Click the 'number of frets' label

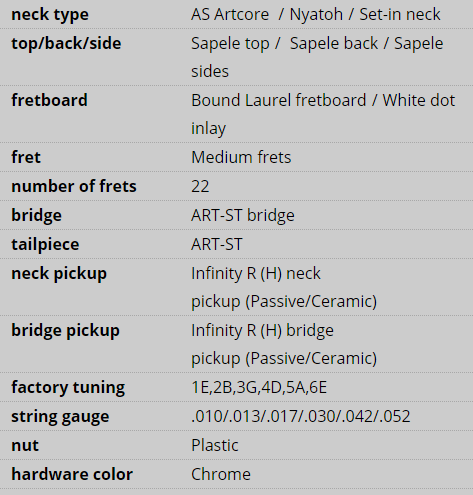coord(74,186)
